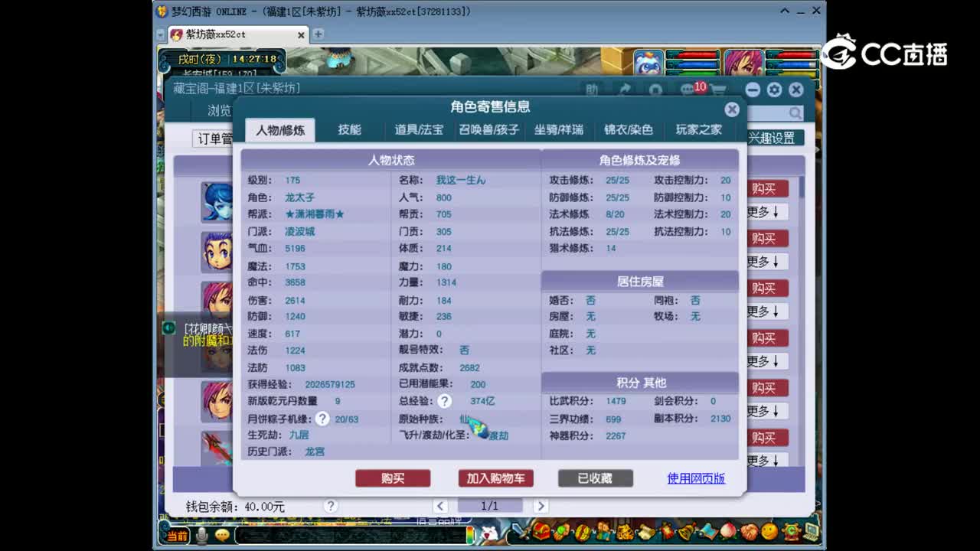Click the pet's blue mana bar
980x551 pixels.
click(693, 64)
